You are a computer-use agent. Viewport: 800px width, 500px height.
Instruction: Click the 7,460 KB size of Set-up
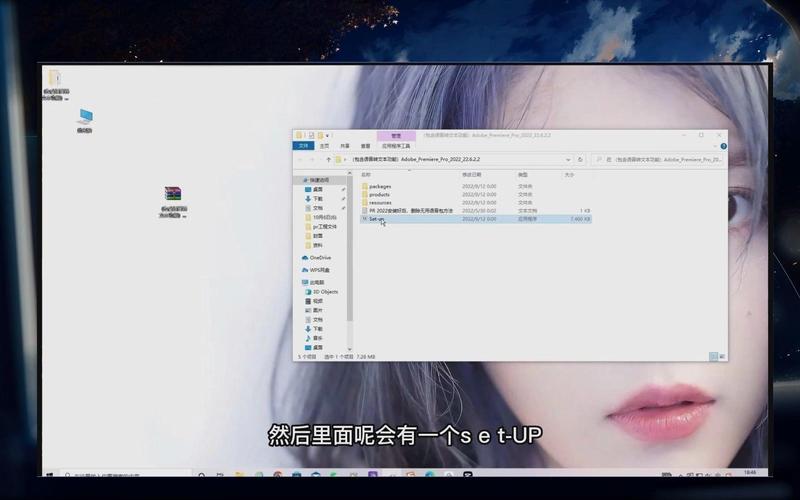coord(580,219)
